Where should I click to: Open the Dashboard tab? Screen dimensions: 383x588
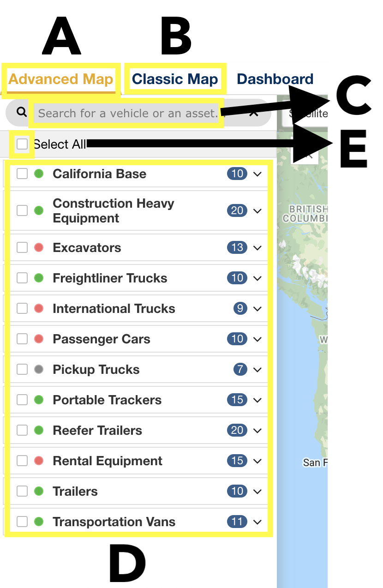coord(275,79)
